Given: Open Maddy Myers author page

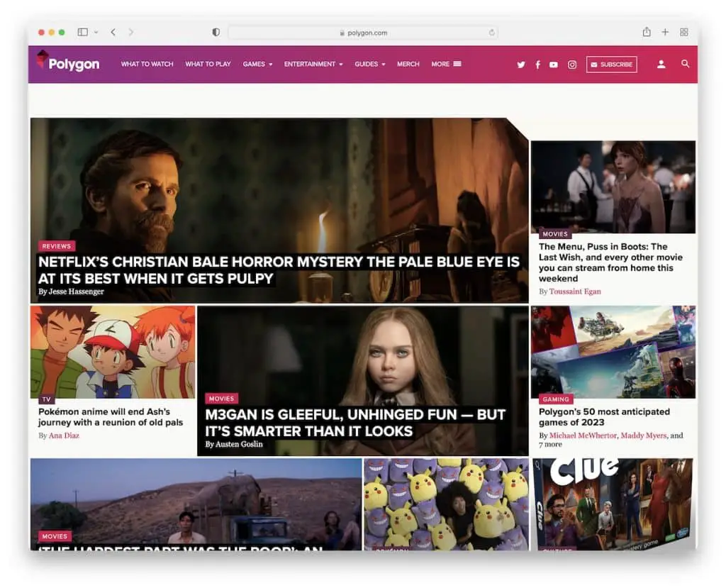Looking at the screenshot, I should tap(644, 436).
